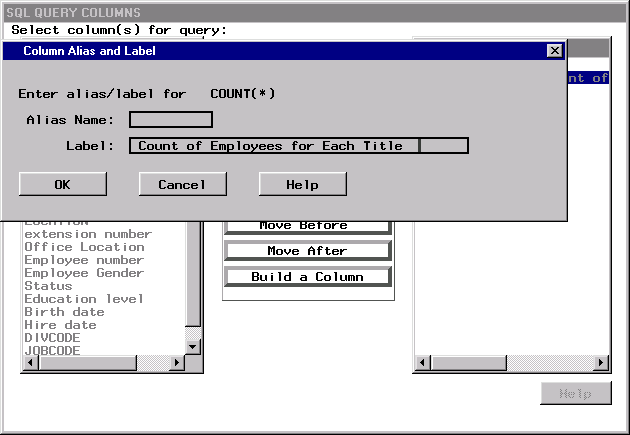Click the down arrow of the left list scrollbar
This screenshot has height=435, width=630.
pyautogui.click(x=194, y=346)
